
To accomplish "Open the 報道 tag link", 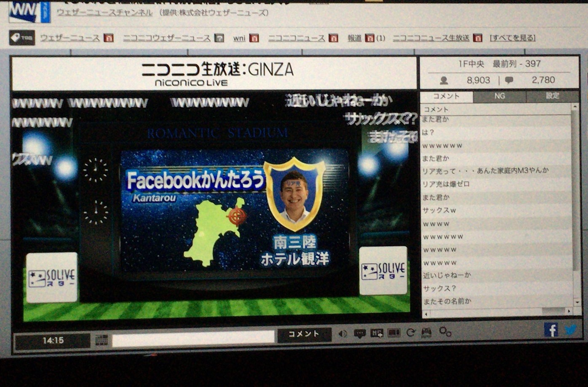I will 355,38.
